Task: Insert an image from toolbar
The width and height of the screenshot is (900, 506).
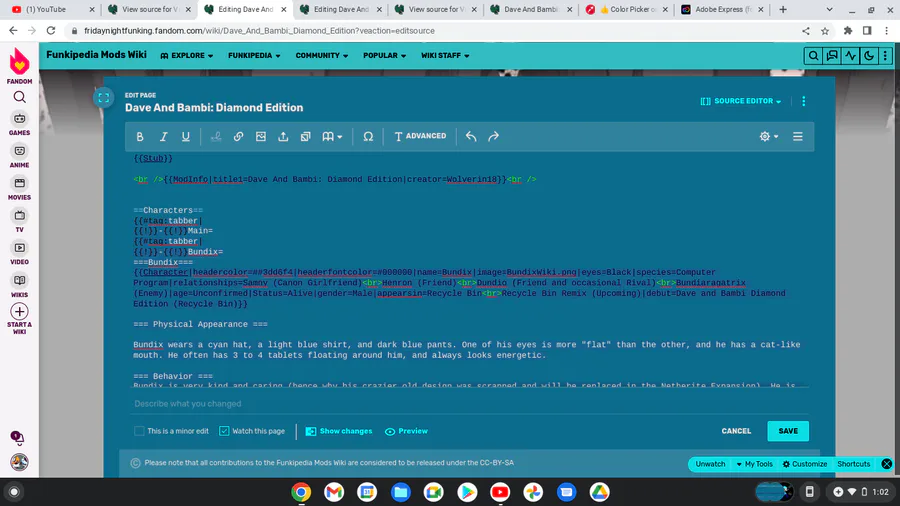Action: tap(261, 137)
